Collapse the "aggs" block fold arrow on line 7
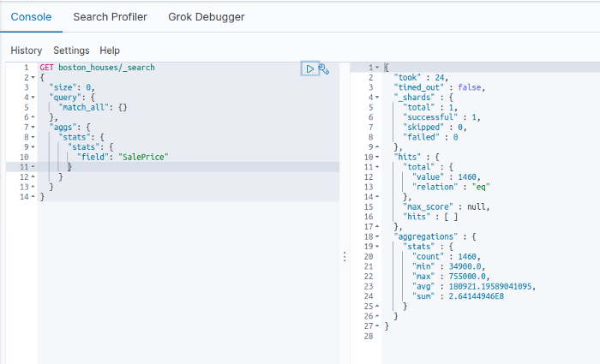600x364 pixels. [x=33, y=128]
